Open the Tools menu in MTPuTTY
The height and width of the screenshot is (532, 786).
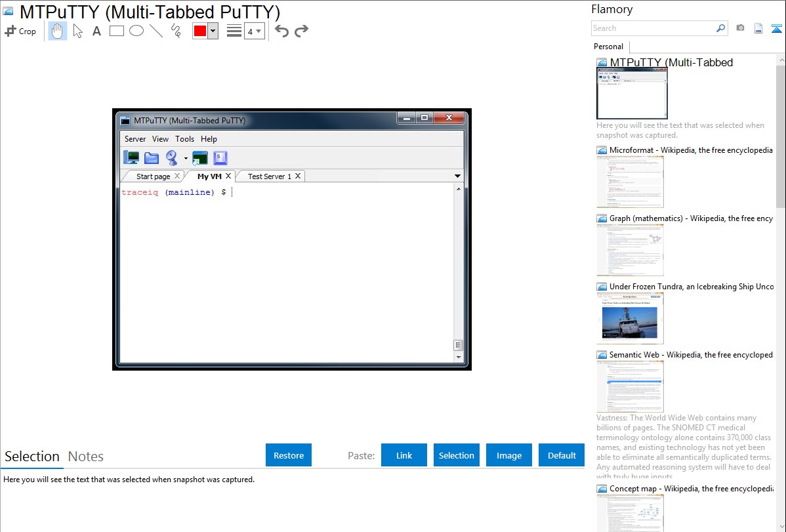(184, 139)
